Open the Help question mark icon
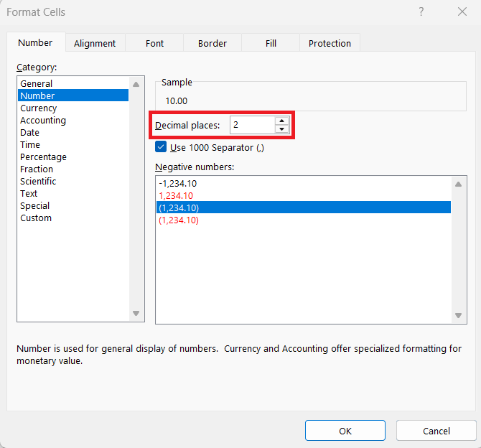 [x=421, y=12]
